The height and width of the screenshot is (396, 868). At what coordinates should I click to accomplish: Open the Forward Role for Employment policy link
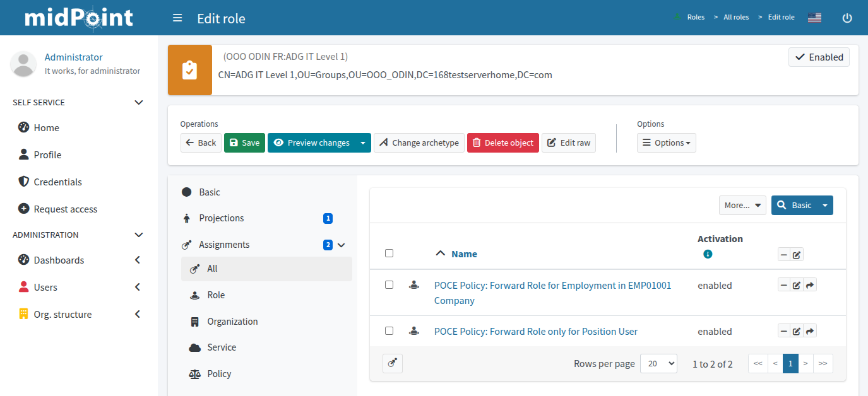(x=553, y=293)
